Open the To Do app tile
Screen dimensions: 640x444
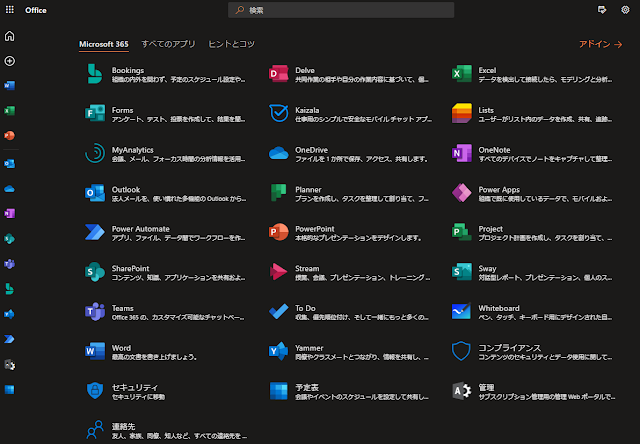[x=349, y=312]
